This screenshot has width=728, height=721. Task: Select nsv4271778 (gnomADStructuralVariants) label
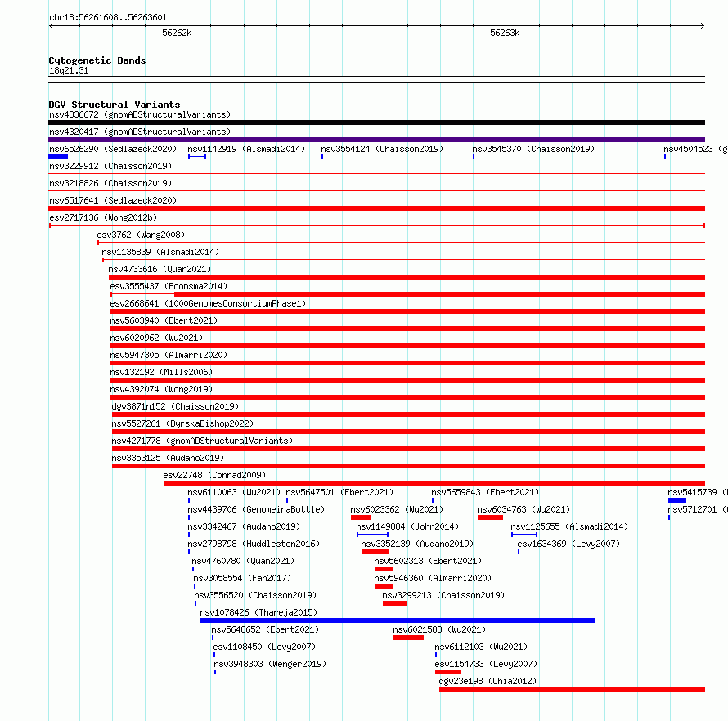202,441
